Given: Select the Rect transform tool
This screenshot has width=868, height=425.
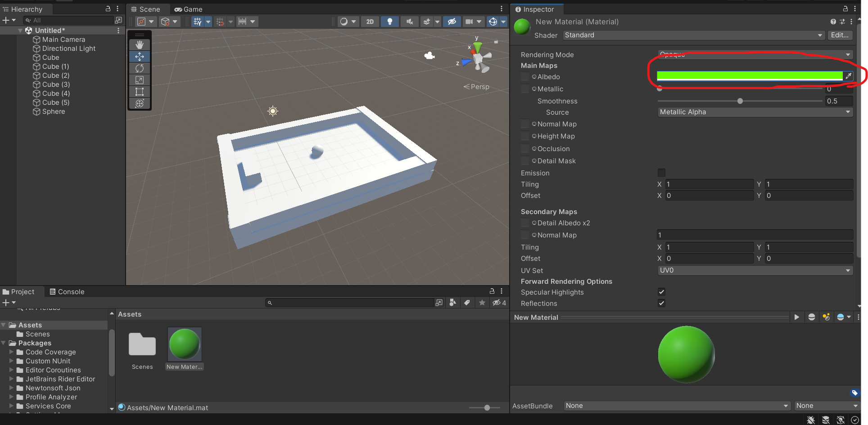Looking at the screenshot, I should [x=140, y=92].
